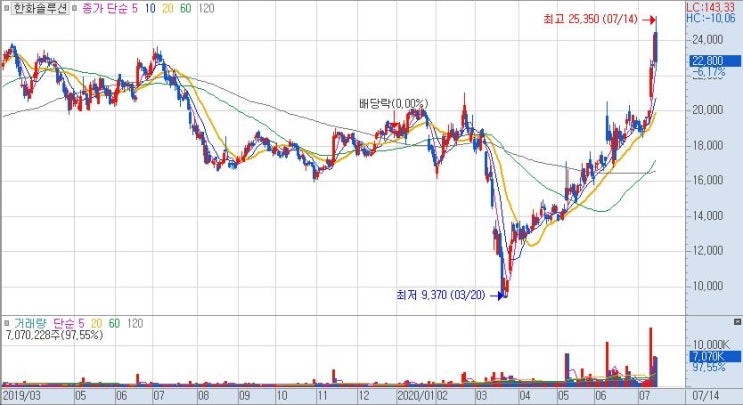This screenshot has width=743, height=405.
Task: Click the small square icon before 한화솔루션
Action: pos(6,9)
